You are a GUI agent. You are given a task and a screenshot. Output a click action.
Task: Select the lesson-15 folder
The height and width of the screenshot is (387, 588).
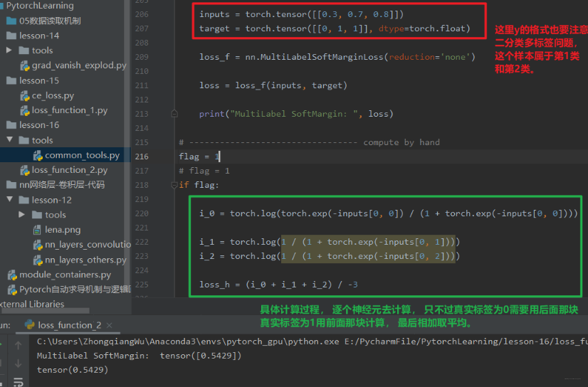point(39,80)
